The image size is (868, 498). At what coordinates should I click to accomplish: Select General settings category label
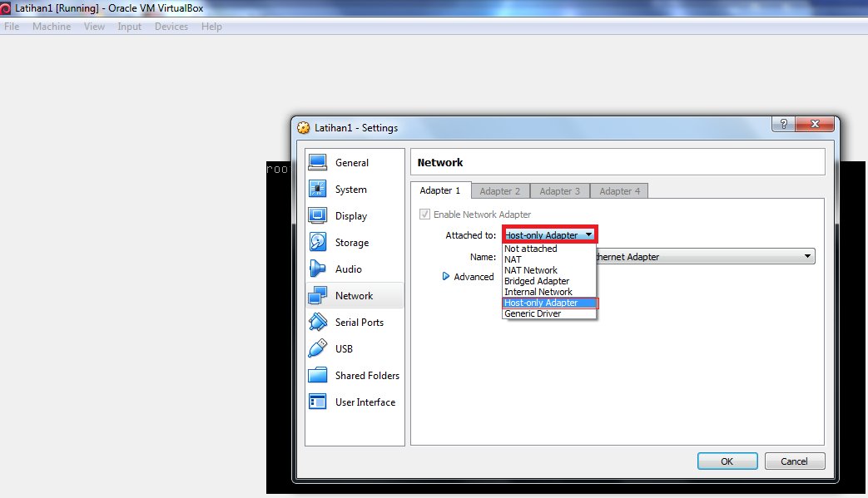coord(352,162)
